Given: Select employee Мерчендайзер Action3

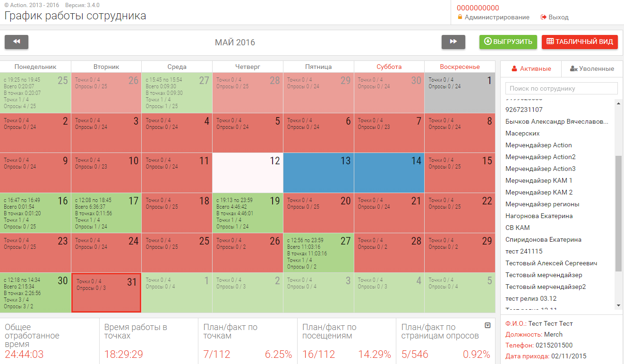Looking at the screenshot, I should pyautogui.click(x=540, y=169).
